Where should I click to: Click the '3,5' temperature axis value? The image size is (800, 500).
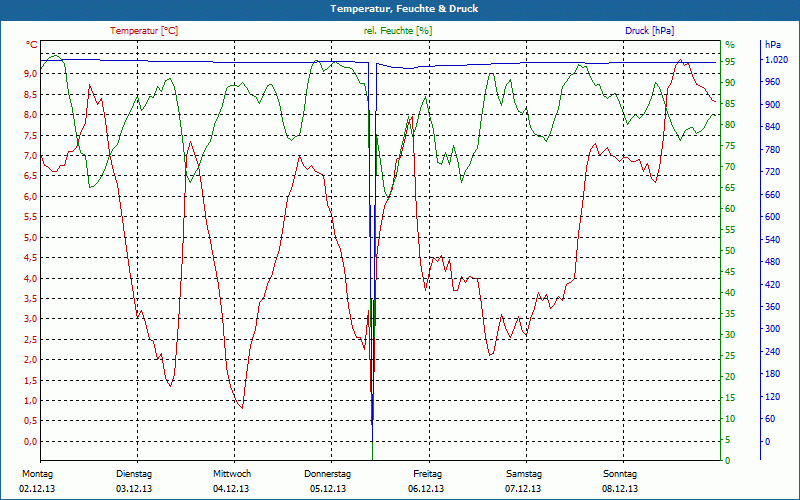(31, 298)
